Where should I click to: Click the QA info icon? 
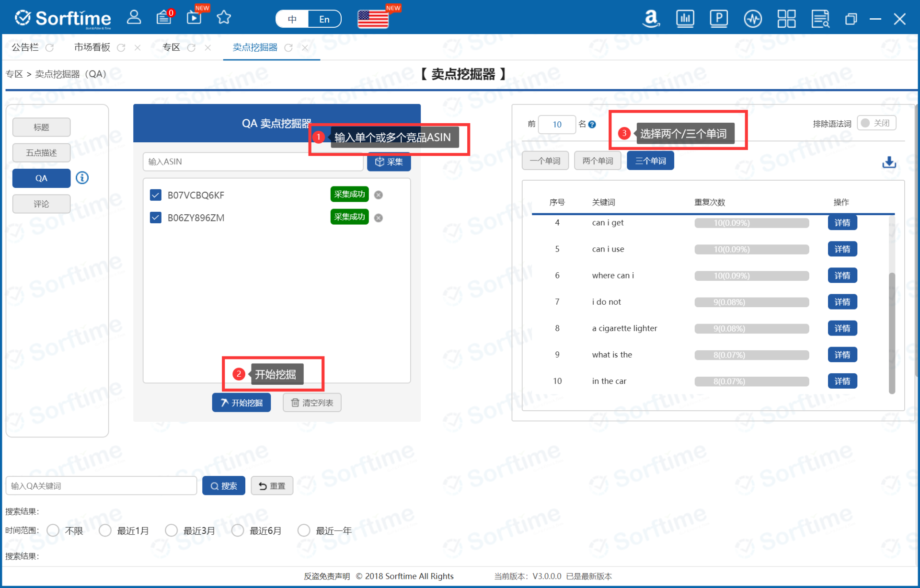point(82,178)
